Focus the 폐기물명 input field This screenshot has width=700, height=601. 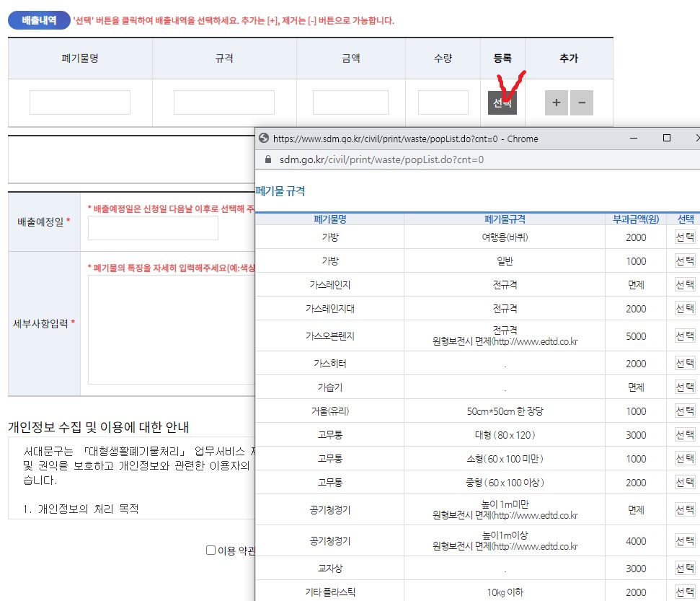click(x=80, y=102)
